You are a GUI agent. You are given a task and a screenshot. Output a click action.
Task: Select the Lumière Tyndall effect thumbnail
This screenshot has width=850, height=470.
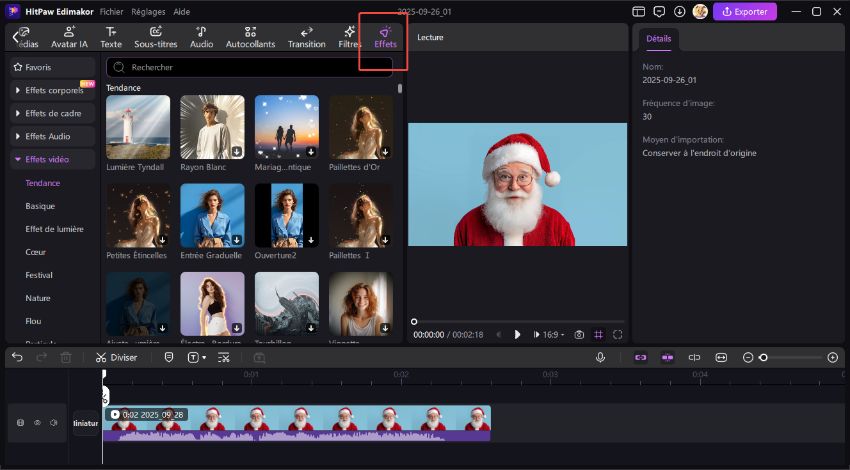click(x=138, y=127)
